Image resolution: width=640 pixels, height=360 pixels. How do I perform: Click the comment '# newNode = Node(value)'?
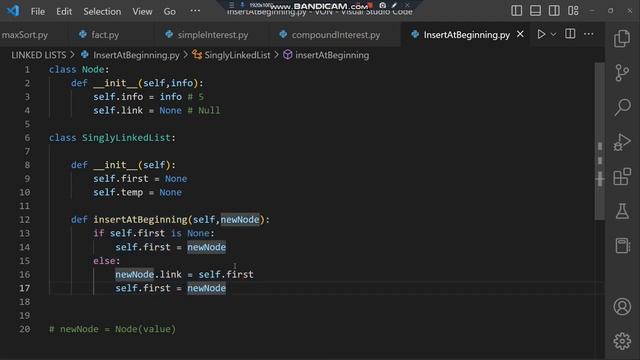[112, 329]
